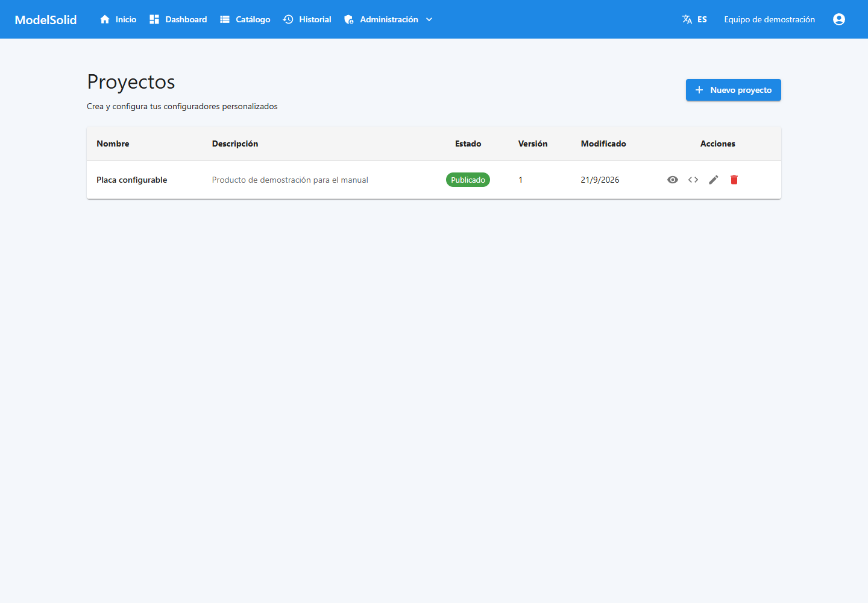Click the Publicado status badge
Viewport: 868px width, 603px height.
point(468,180)
